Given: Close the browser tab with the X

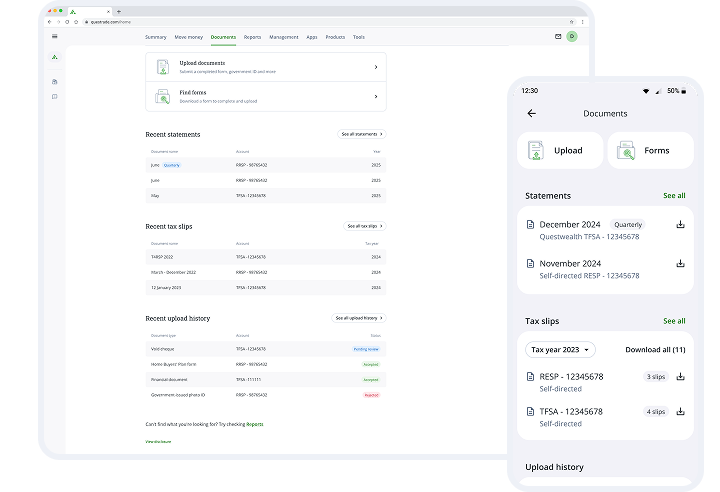Looking at the screenshot, I should (x=108, y=11).
